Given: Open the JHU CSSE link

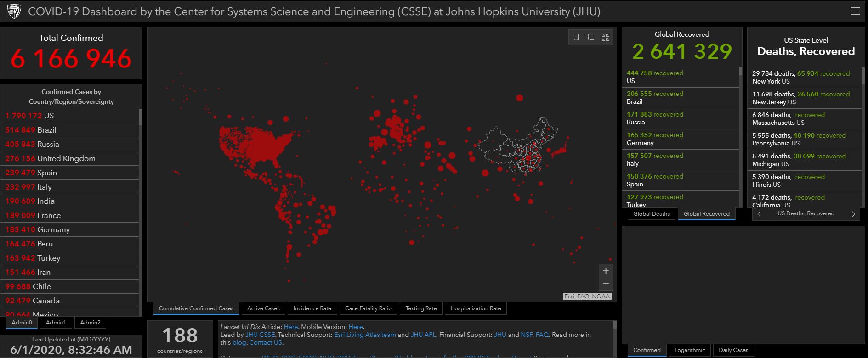Looking at the screenshot, I should (260, 335).
